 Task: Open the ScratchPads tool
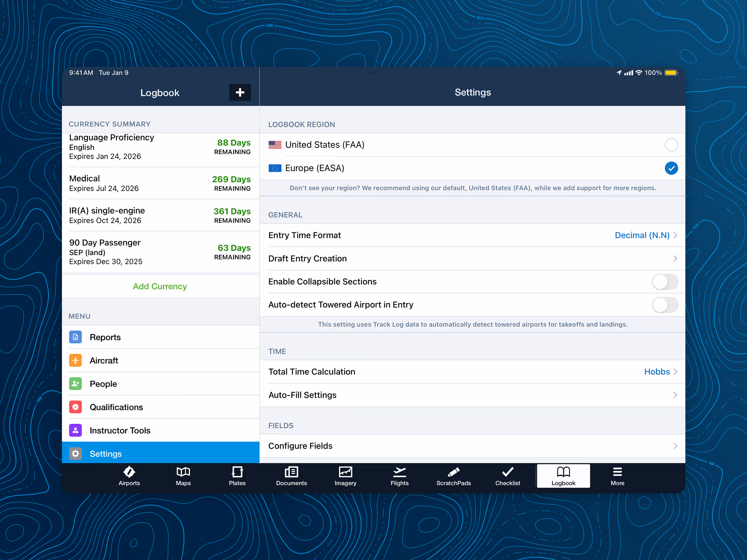click(x=453, y=477)
